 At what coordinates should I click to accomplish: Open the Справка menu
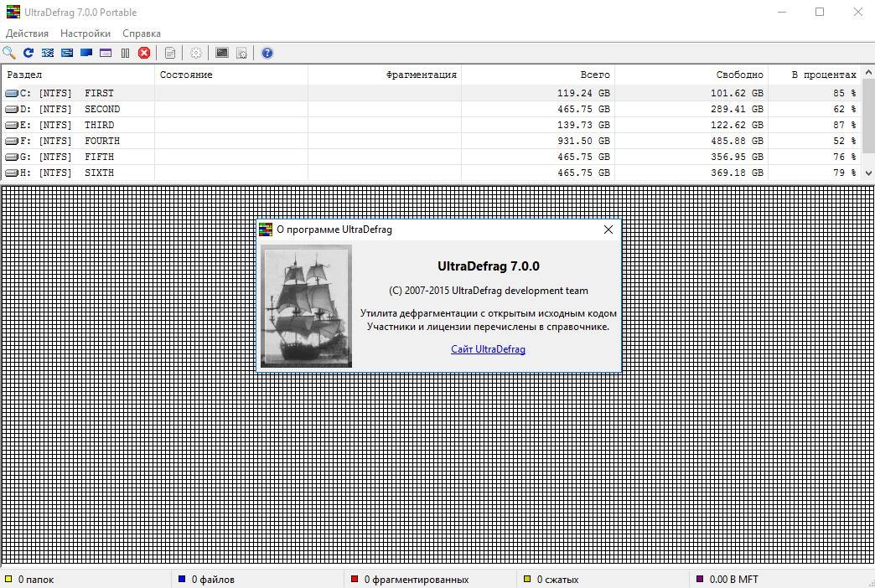[x=142, y=34]
